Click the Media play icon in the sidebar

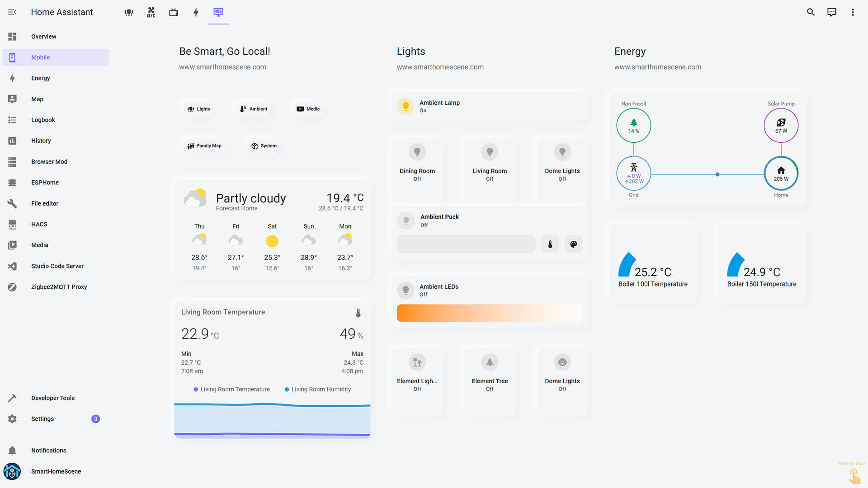coord(12,245)
